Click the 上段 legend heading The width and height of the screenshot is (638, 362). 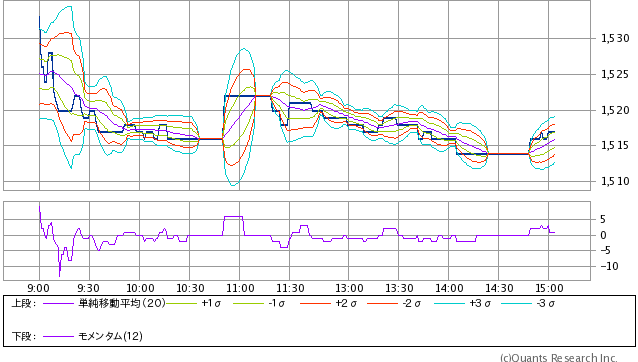24,303
